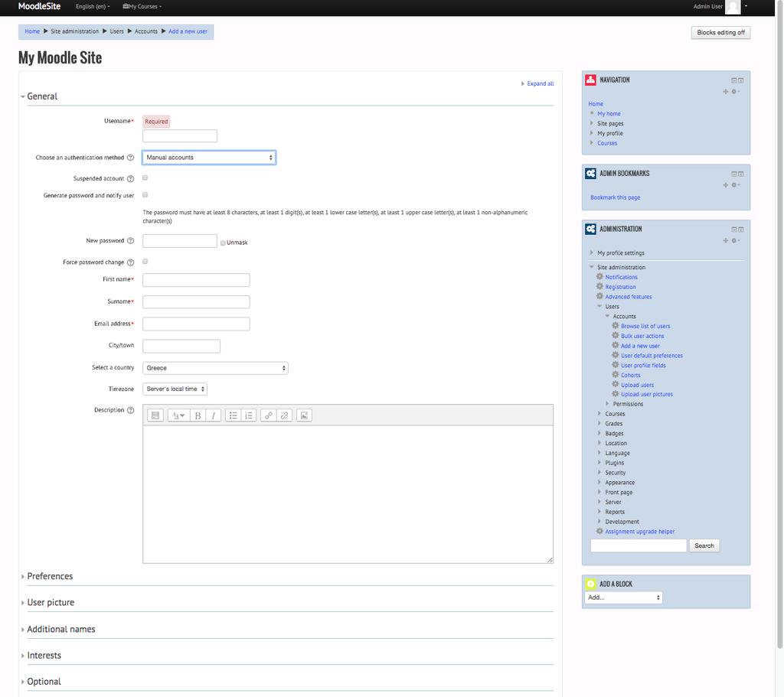Hide the Admin Bookmarks block
The width and height of the screenshot is (784, 697).
click(734, 174)
